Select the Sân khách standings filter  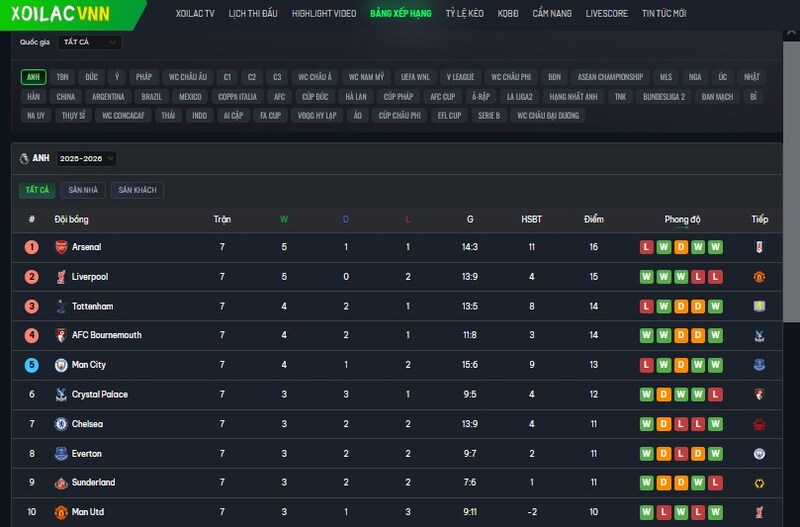(136, 190)
